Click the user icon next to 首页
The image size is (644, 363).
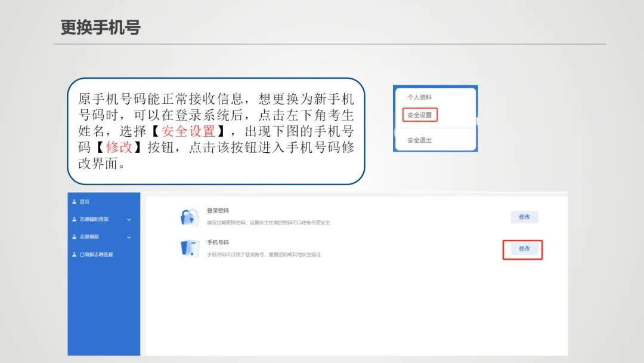tap(73, 201)
